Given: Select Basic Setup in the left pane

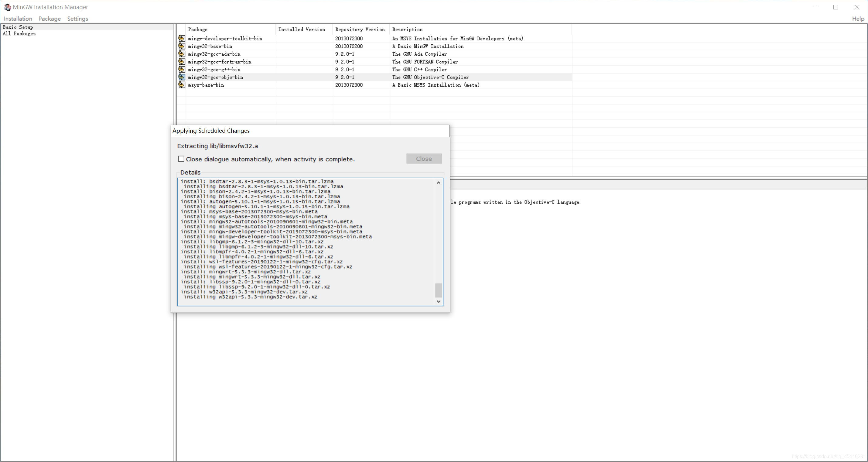Looking at the screenshot, I should click(18, 27).
